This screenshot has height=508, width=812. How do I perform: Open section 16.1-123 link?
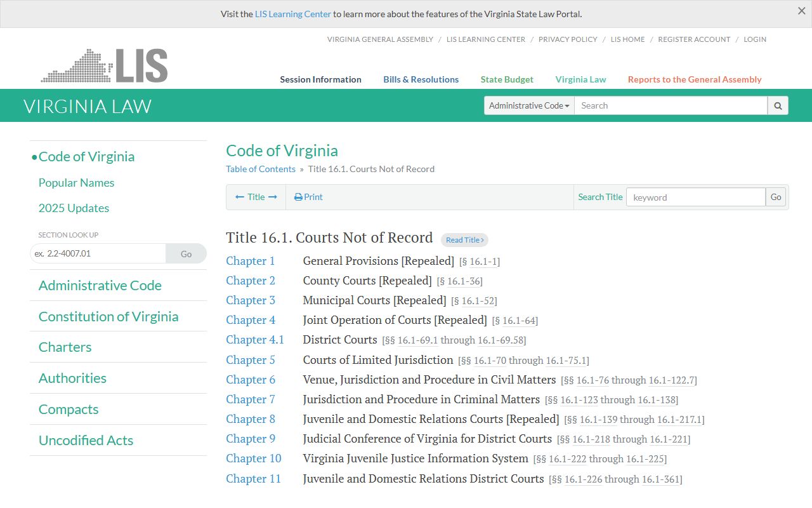tap(579, 400)
